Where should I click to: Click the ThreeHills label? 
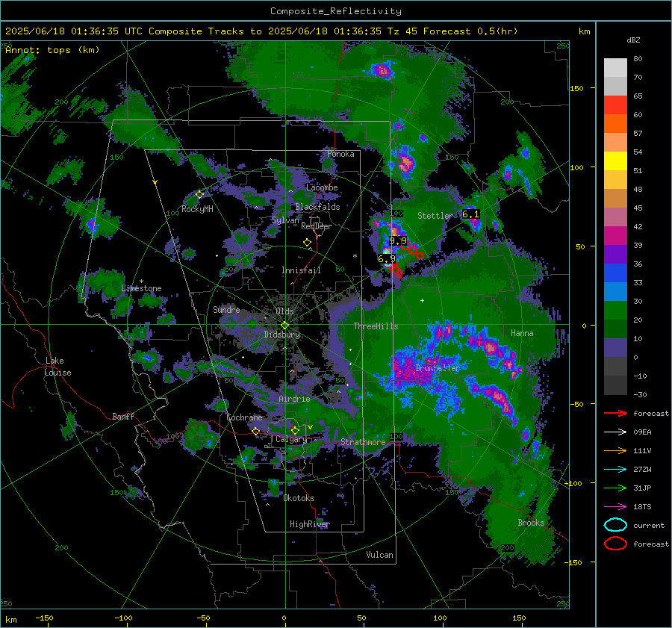(x=376, y=326)
